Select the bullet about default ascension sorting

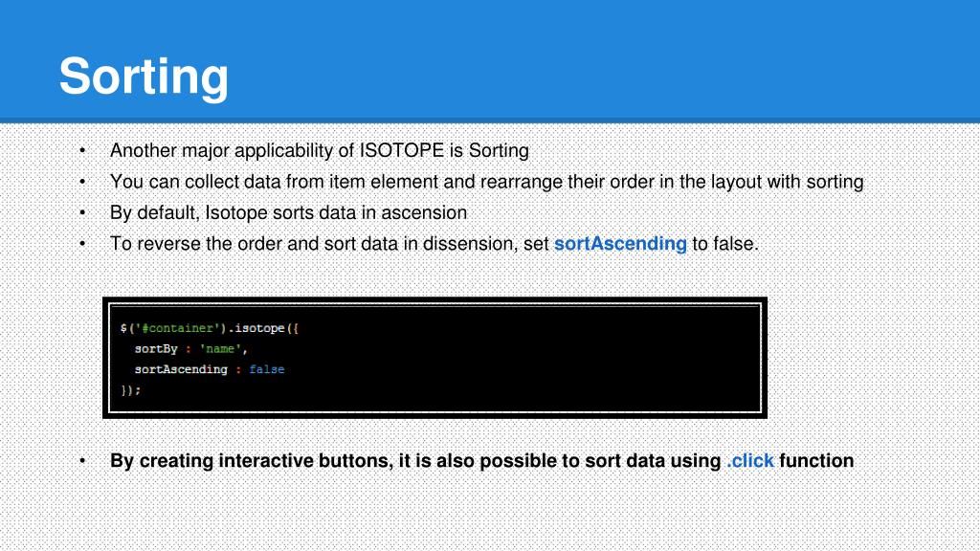point(288,212)
